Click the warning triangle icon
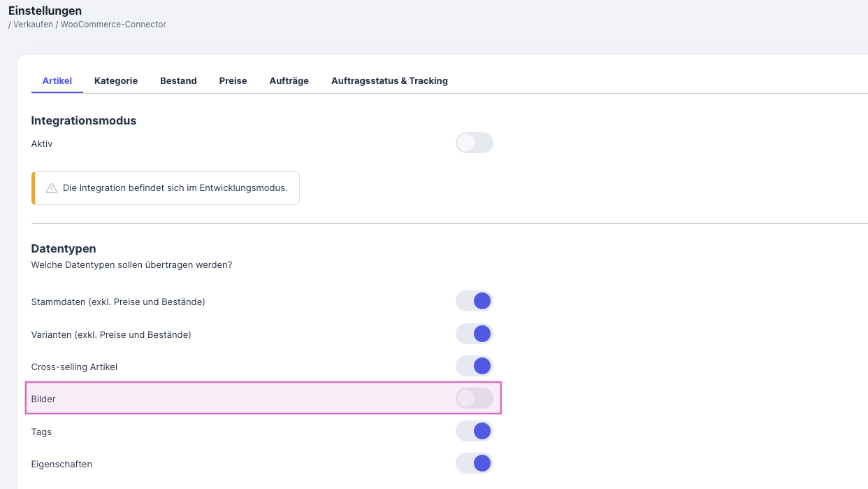868x489 pixels. click(x=52, y=188)
